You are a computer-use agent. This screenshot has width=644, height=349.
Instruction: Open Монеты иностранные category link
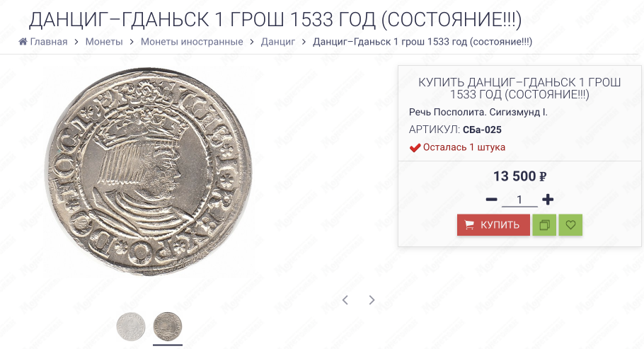192,42
